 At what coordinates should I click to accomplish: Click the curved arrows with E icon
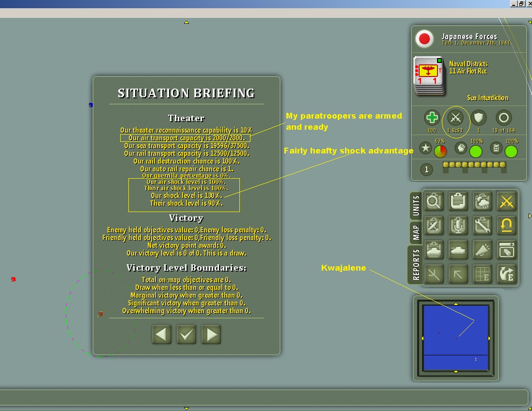(506, 274)
